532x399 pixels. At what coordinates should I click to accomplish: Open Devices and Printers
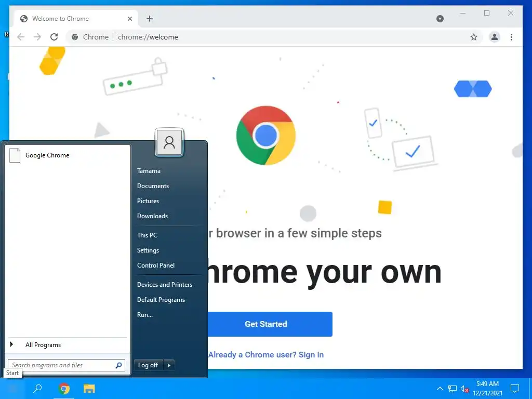click(x=165, y=285)
